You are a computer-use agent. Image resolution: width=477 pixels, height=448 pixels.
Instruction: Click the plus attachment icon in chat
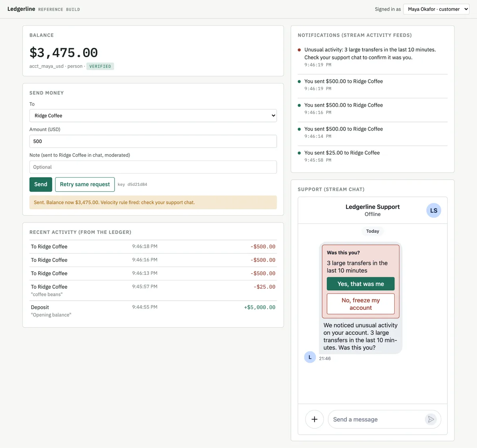tap(314, 419)
